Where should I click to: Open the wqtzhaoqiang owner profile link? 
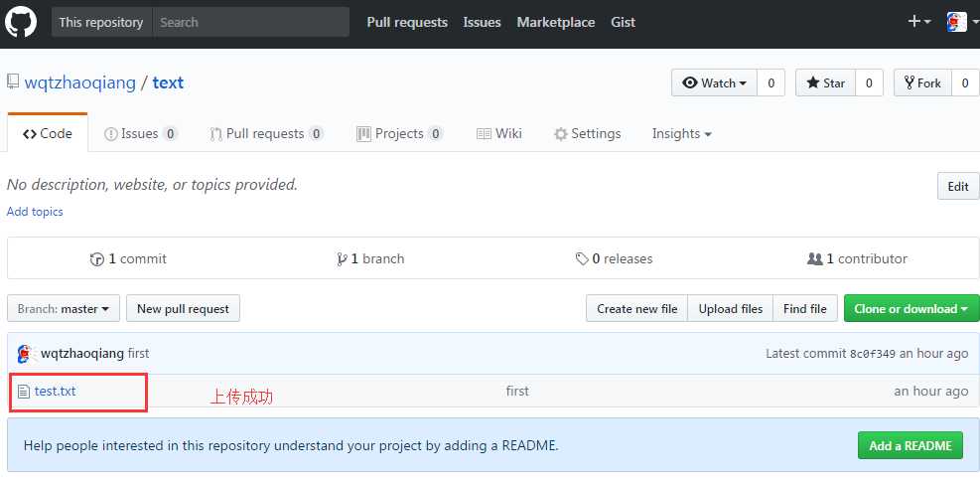80,82
